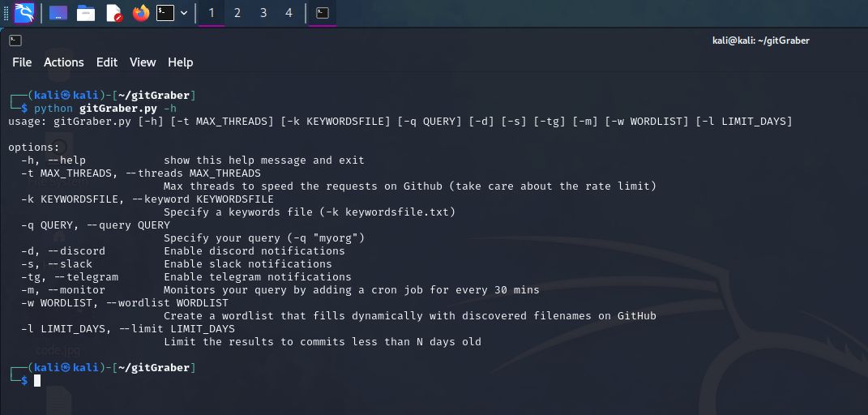868x415 pixels.
Task: Open the terminal emulator launcher icon
Action: coord(165,13)
